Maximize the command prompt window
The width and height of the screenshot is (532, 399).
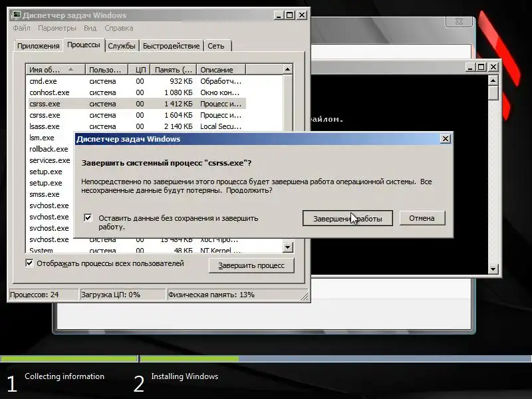(x=481, y=67)
